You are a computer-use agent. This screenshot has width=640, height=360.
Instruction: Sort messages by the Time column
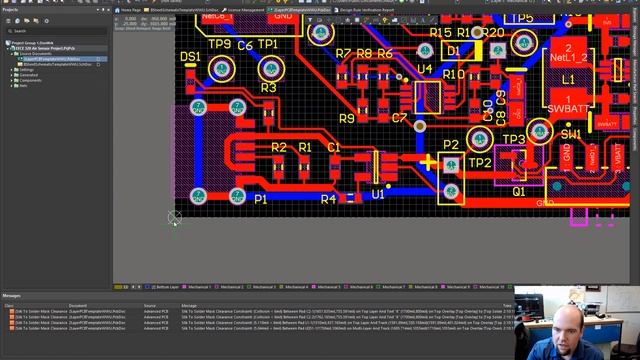pos(507,305)
